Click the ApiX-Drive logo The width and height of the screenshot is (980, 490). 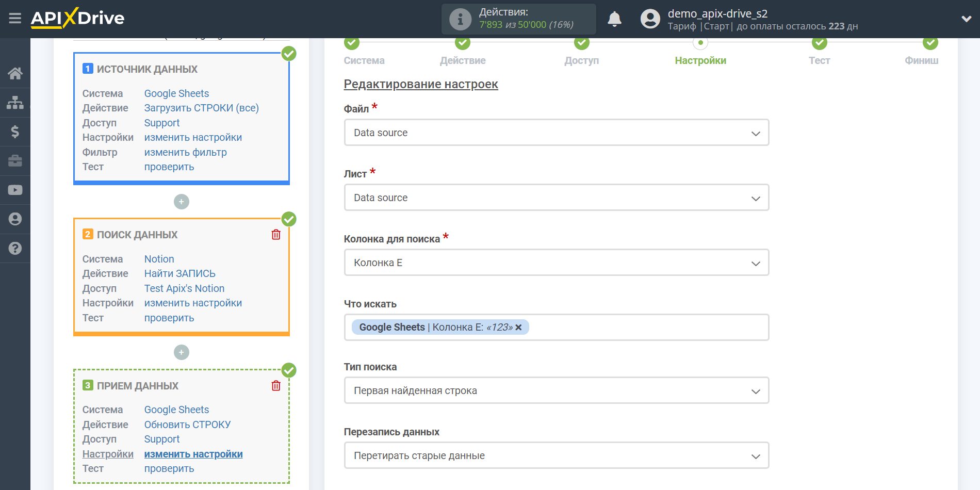click(x=77, y=18)
